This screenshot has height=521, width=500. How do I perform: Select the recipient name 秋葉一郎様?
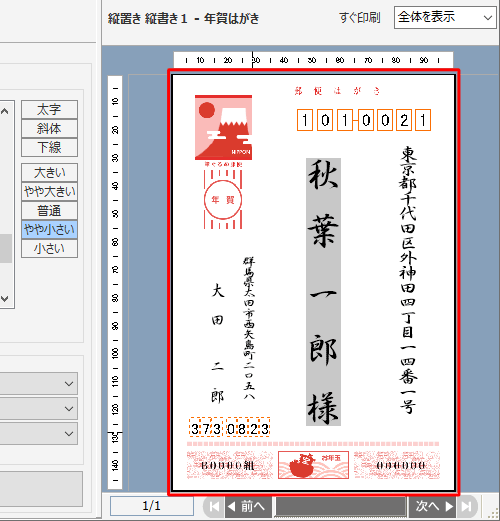coord(323,292)
